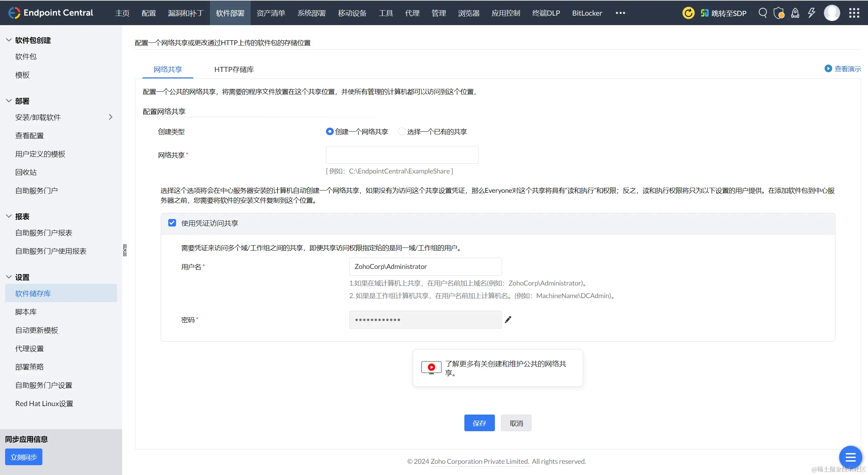
Task: Open the top navigation overflow menu
Action: click(620, 13)
